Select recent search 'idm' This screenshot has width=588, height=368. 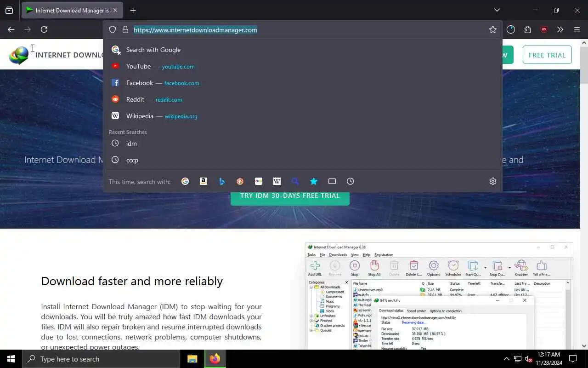[x=303, y=144]
